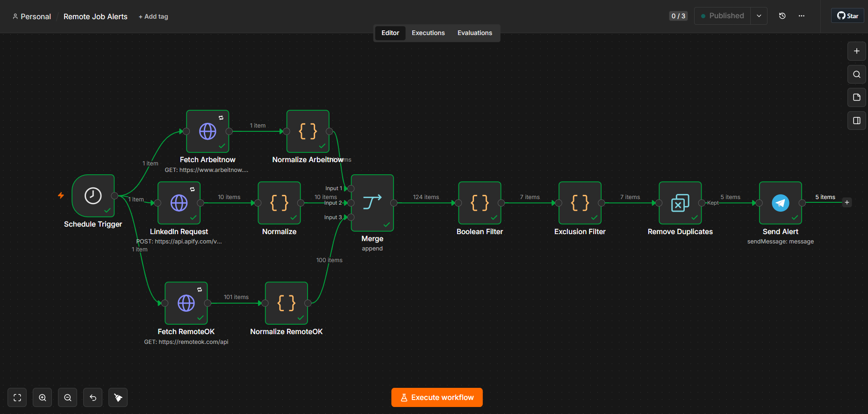868x414 pixels.
Task: Select the LinkedIn Request globe node
Action: [x=179, y=203]
